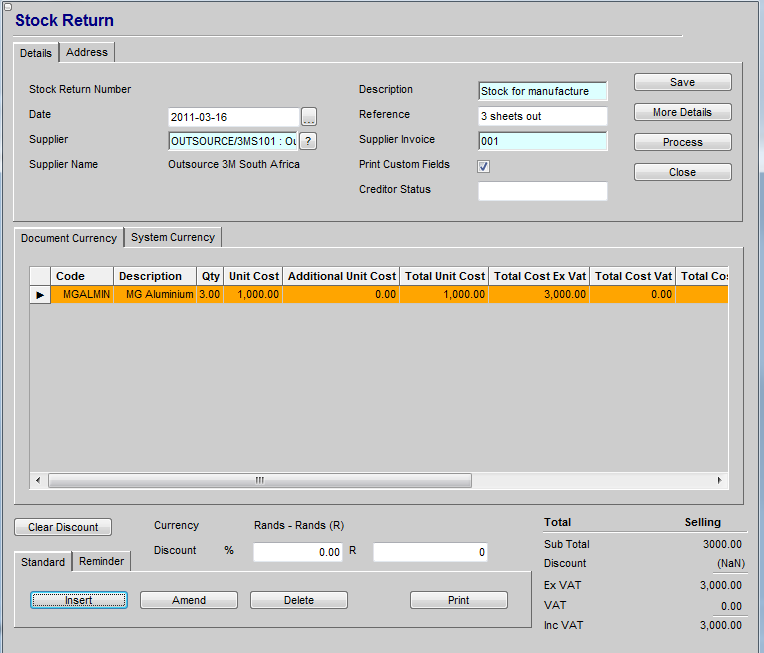Screen dimensions: 764x653
Task: Open the System Currency tab
Action: pos(173,237)
